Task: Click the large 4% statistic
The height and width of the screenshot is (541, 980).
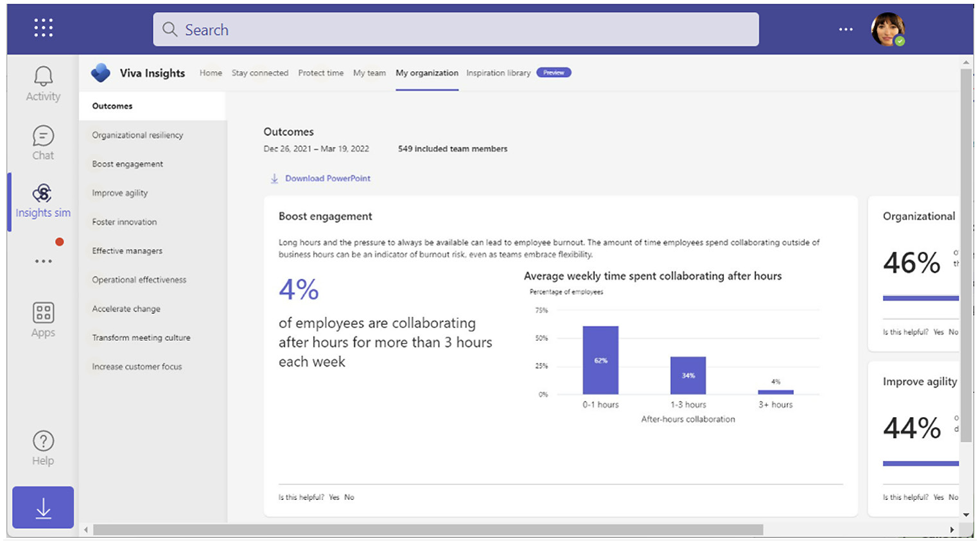Action: [299, 289]
